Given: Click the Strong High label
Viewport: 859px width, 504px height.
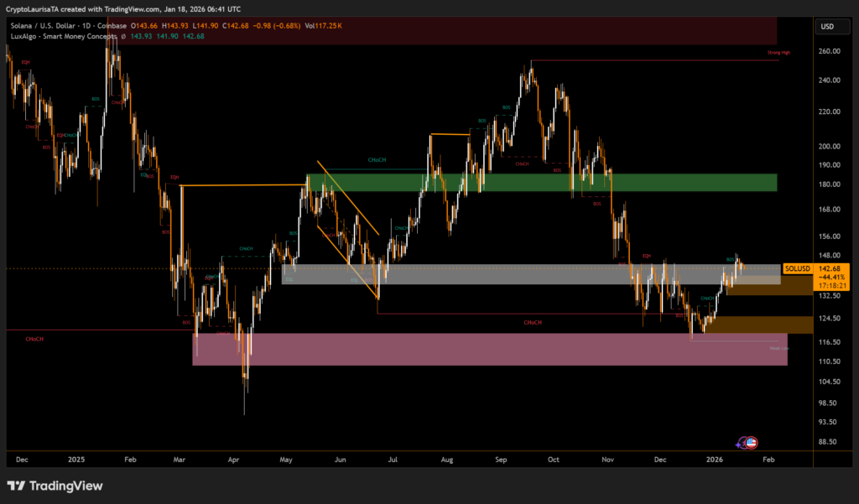Looking at the screenshot, I should click(x=778, y=53).
